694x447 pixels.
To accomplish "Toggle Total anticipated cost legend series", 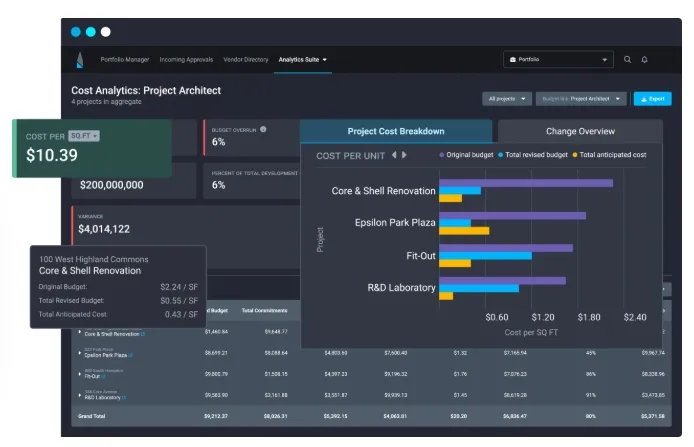I will coord(609,155).
